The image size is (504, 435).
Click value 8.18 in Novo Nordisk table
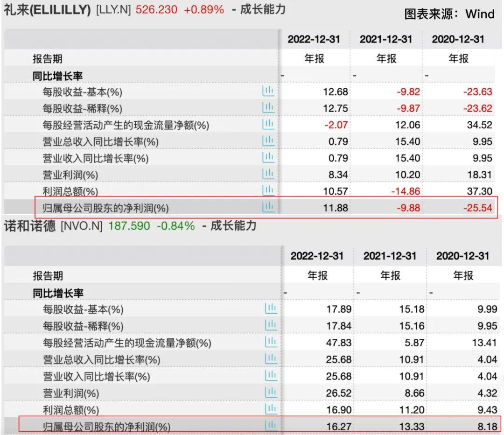pos(487,426)
